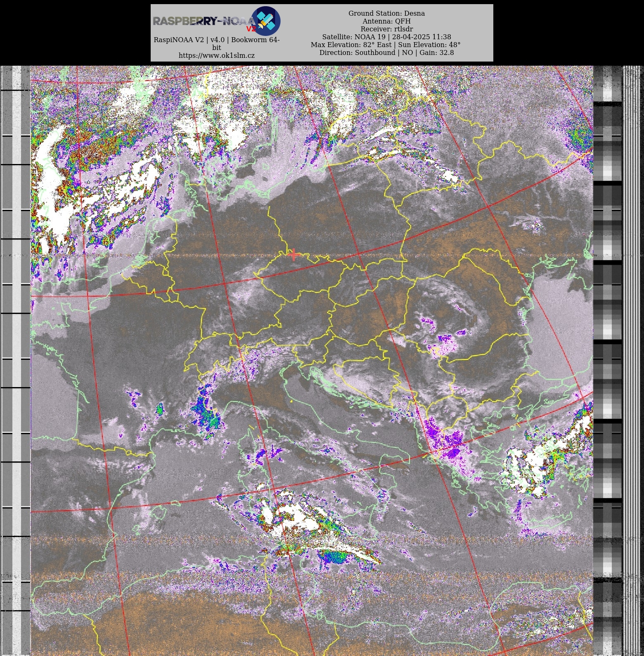This screenshot has height=656, width=644.
Task: Select the 'RaspiNOAA V2 | v4.0 | Bookworm 64-' text
Action: point(216,40)
